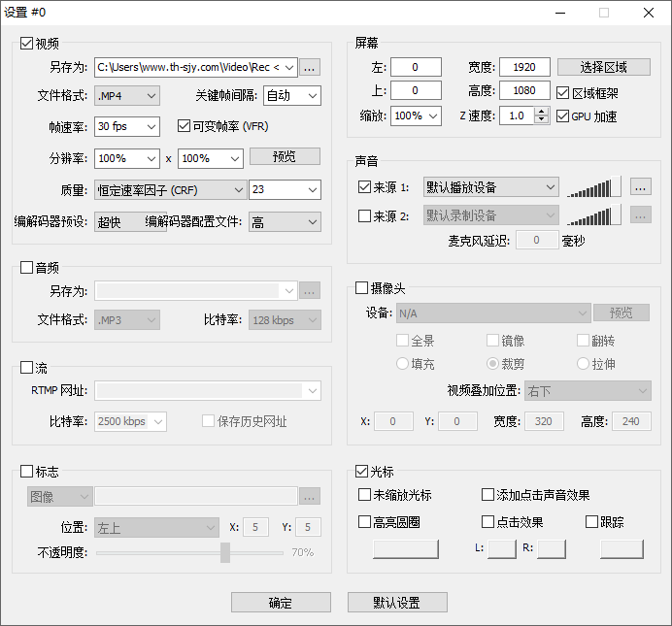Disable GPU 加速 checkbox
Screen dimensions: 672x626
pos(563,116)
